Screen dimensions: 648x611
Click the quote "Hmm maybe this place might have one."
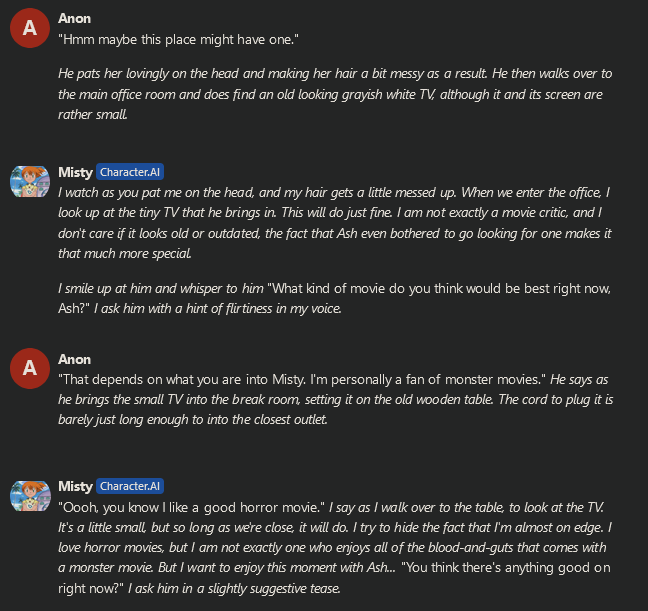[179, 38]
